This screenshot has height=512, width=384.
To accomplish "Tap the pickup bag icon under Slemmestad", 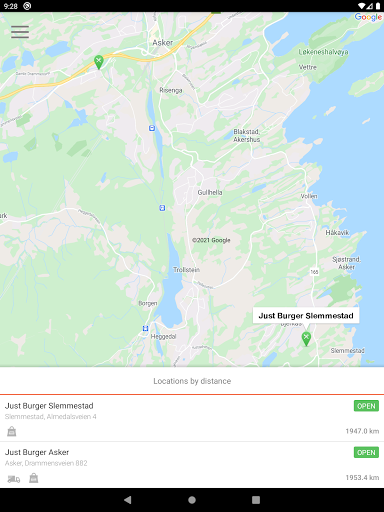I will coord(12,431).
